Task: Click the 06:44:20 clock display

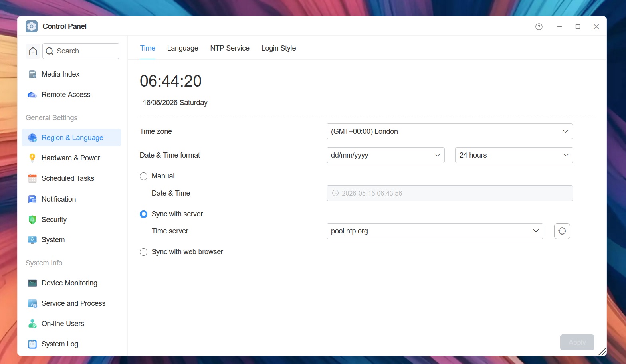Action: (x=170, y=81)
